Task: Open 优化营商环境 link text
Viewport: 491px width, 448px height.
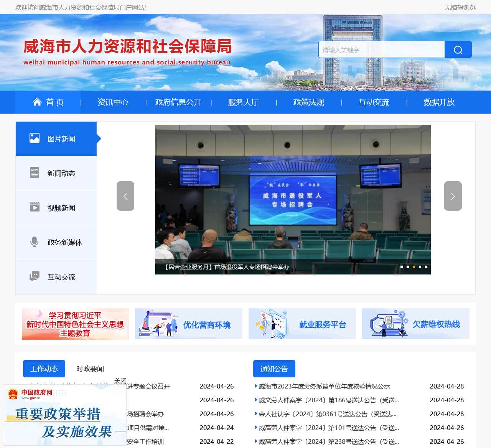Action: tap(207, 325)
